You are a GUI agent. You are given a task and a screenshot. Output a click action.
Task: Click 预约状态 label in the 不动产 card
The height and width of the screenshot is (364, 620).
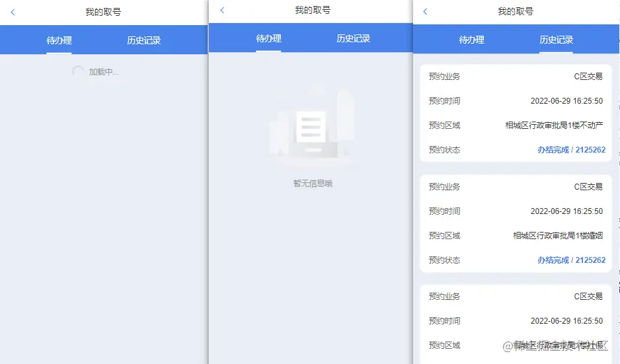pyautogui.click(x=444, y=150)
